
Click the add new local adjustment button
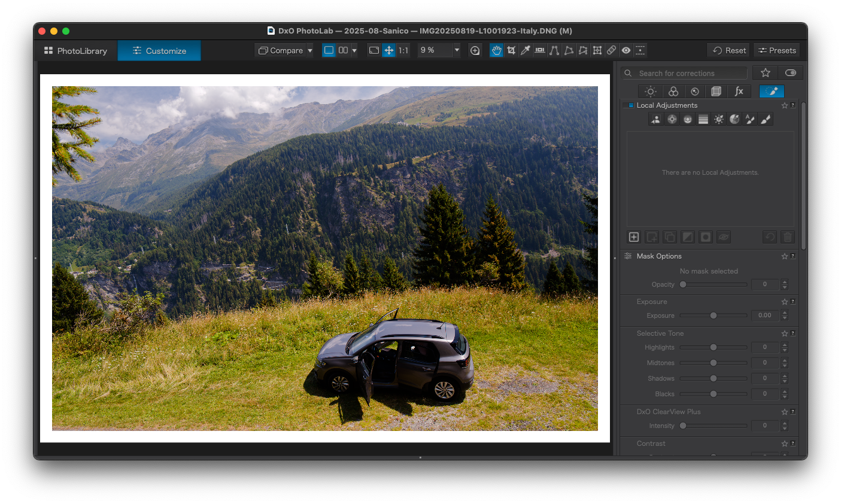pyautogui.click(x=634, y=237)
